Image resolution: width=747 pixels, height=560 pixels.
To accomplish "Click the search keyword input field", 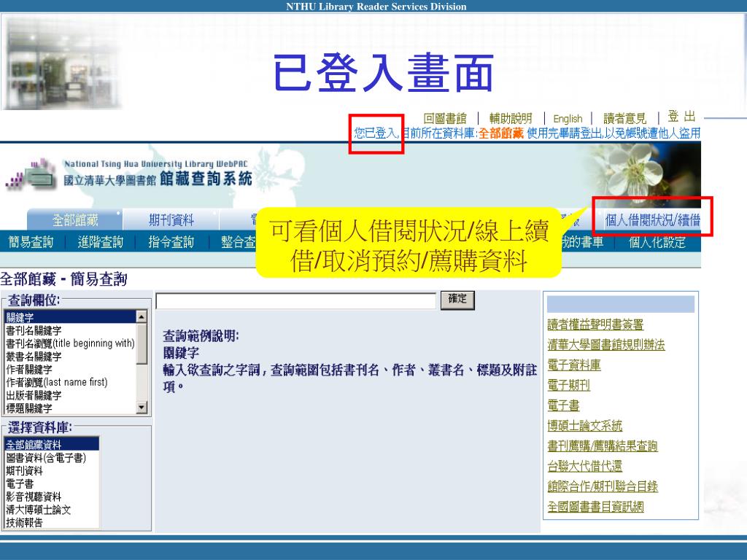I will 296,301.
